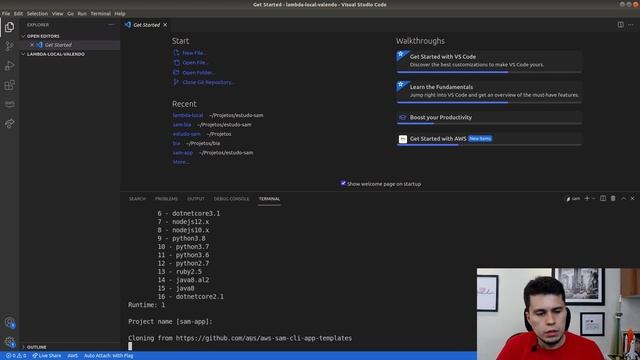Select the Terminal panel tab
This screenshot has width=640, height=360.
tap(269, 199)
